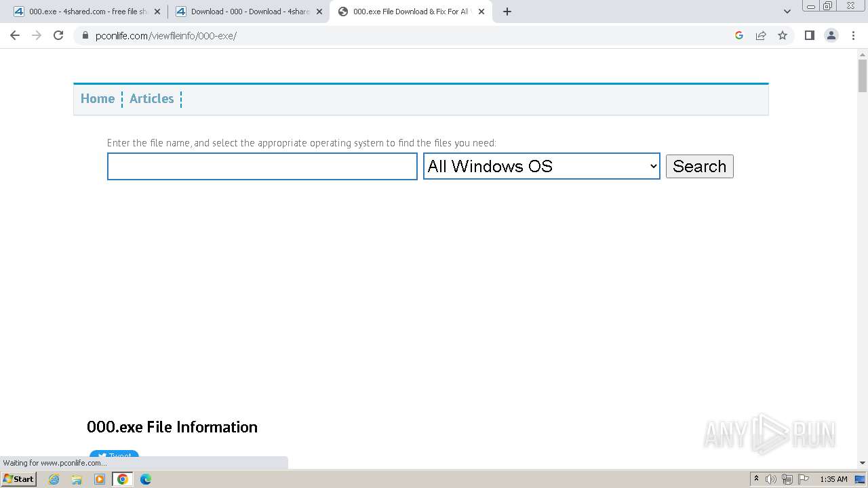The width and height of the screenshot is (868, 488).
Task: Open the Home link
Action: [x=98, y=99]
